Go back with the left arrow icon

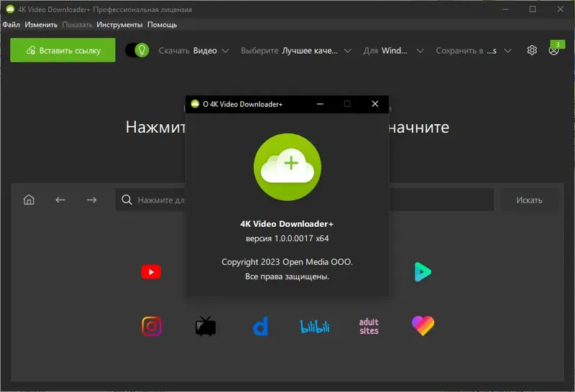[x=60, y=200]
